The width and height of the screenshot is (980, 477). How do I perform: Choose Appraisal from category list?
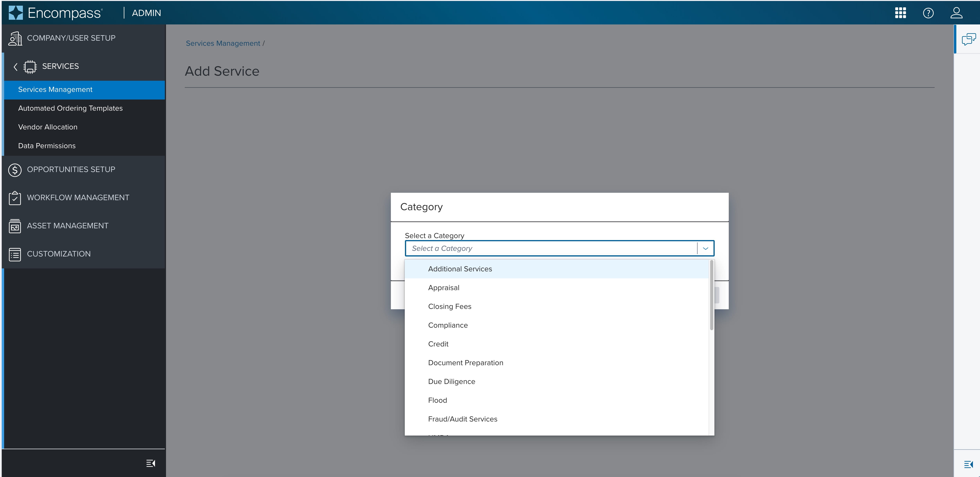coord(444,288)
